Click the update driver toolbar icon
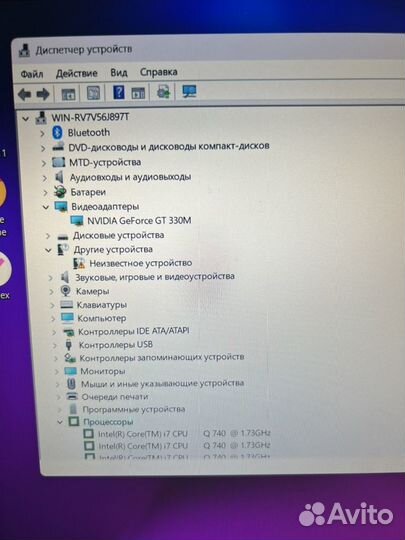This screenshot has height=540, width=405. click(x=163, y=92)
